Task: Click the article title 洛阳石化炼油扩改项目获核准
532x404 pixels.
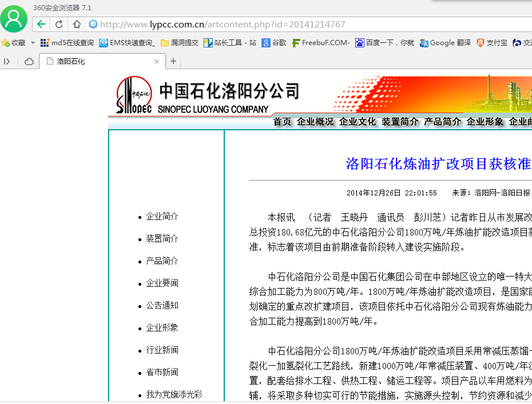Action: click(x=439, y=164)
